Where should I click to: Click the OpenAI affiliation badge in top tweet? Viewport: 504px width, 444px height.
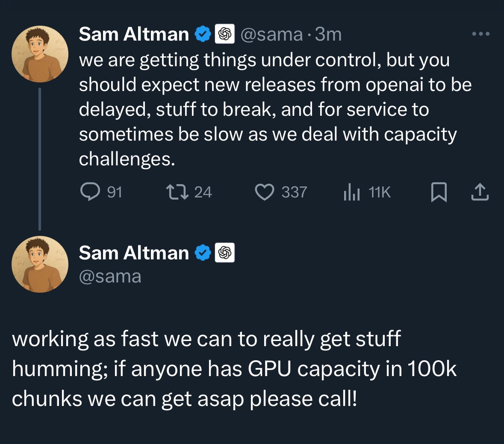click(224, 34)
